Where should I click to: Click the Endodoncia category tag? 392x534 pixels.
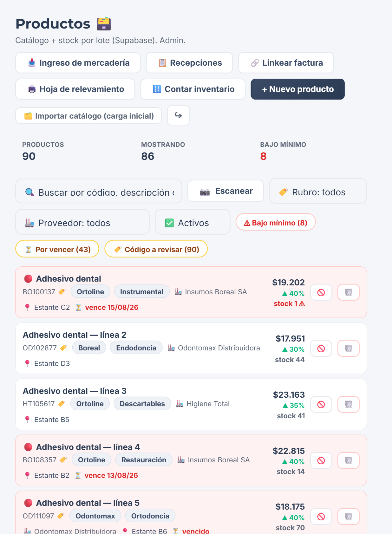(x=136, y=348)
